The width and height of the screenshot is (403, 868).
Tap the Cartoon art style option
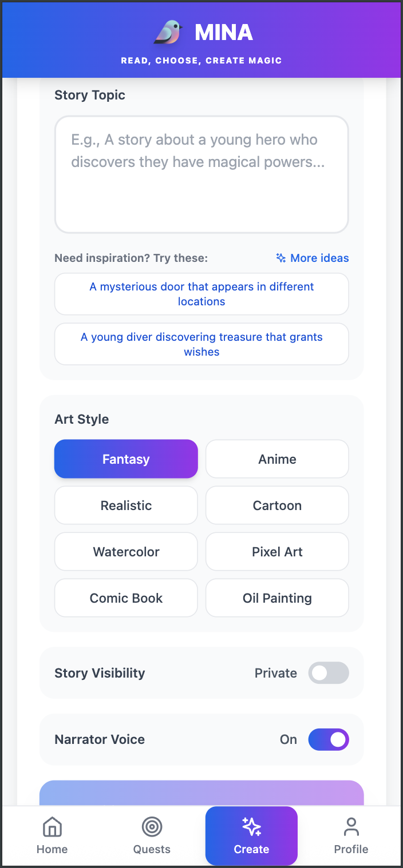277,505
